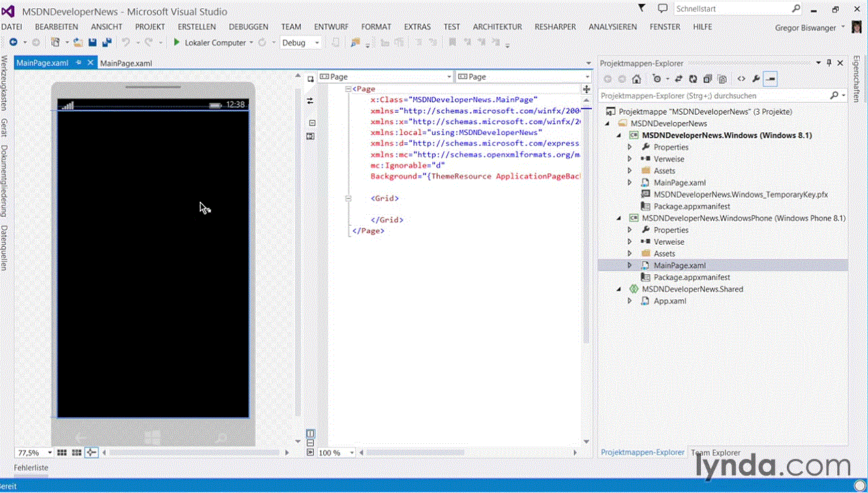Select MainPage.xaml under the WindowsPhone project

(679, 265)
